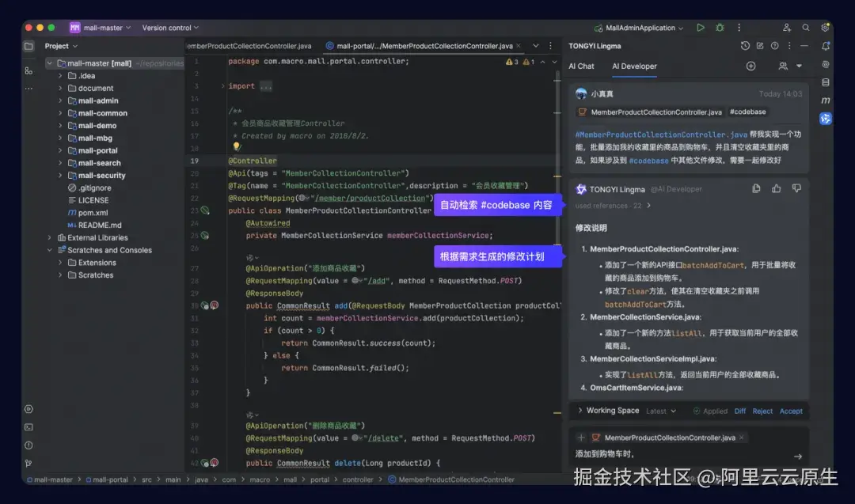Open the Maven tool window icon
The image size is (855, 504).
[826, 100]
